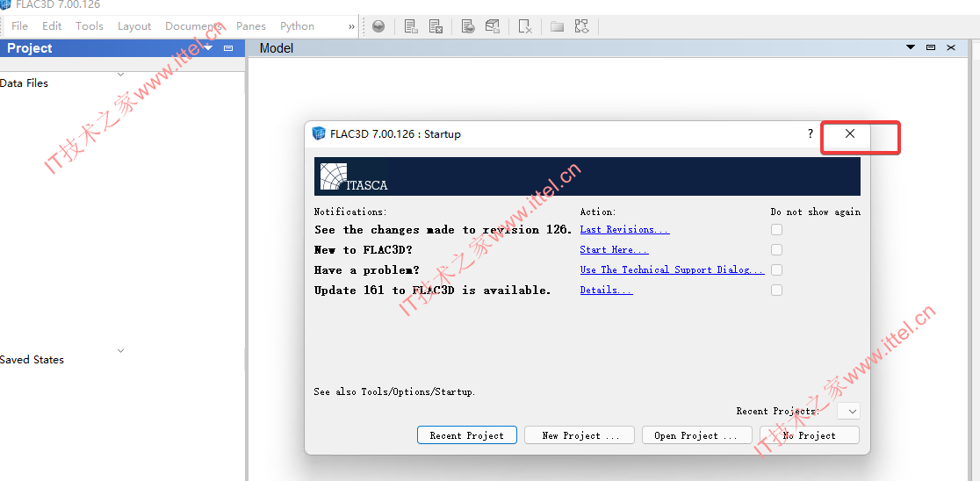Close the Startup dialog with the X
Viewport: 980px width, 481px height.
tap(850, 133)
